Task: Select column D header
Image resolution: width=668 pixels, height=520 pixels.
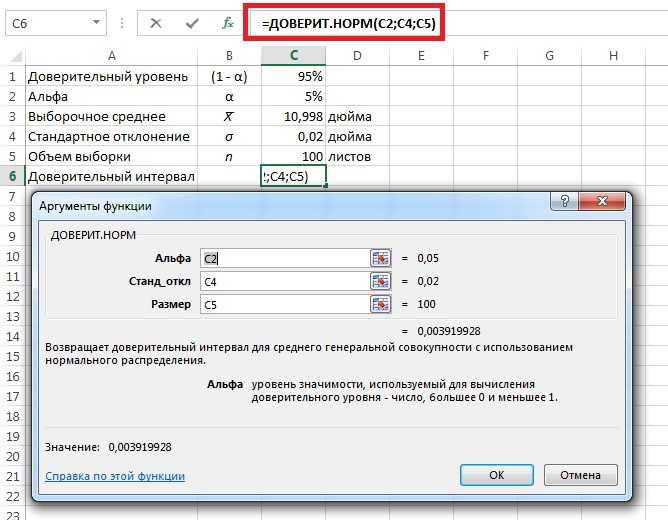Action: coord(357,56)
